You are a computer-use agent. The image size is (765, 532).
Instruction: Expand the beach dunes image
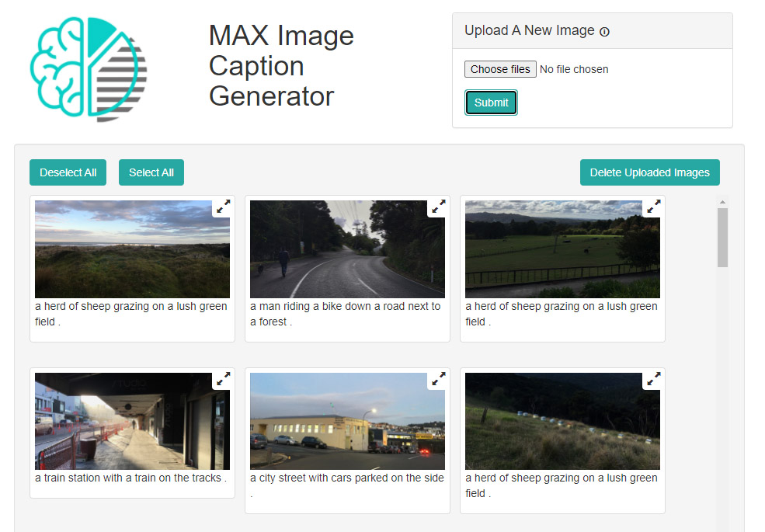tap(224, 207)
